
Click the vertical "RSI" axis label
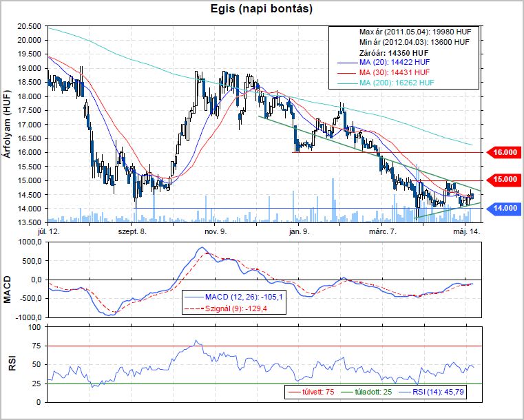coord(12,364)
